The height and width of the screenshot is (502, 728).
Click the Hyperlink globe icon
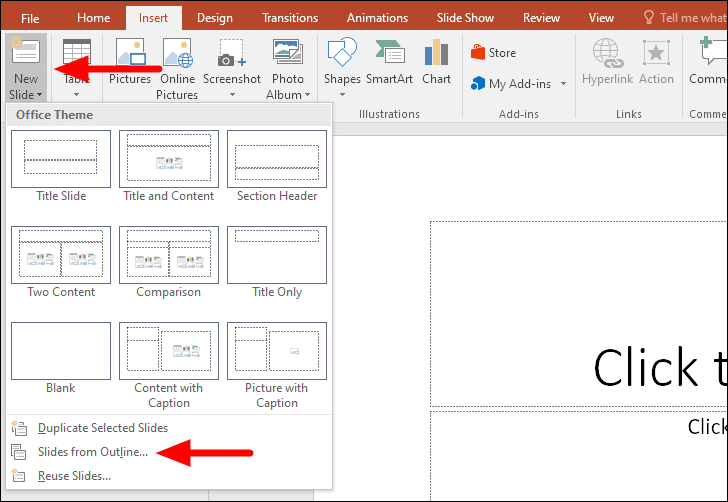pos(607,53)
